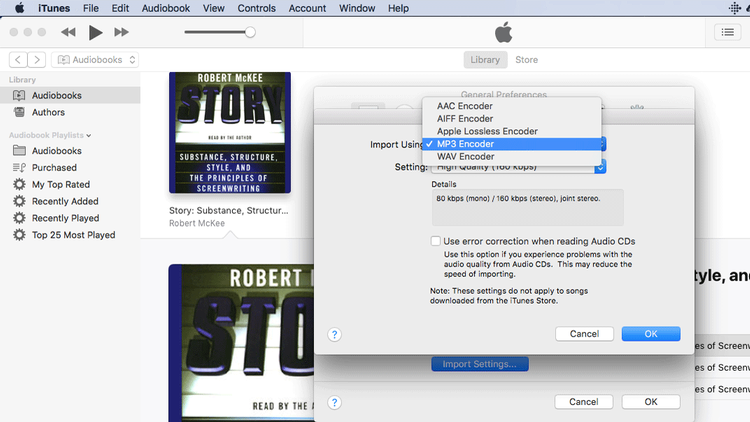This screenshot has height=422, width=750.
Task: Click the Recently Added gear icon
Action: pyautogui.click(x=19, y=201)
